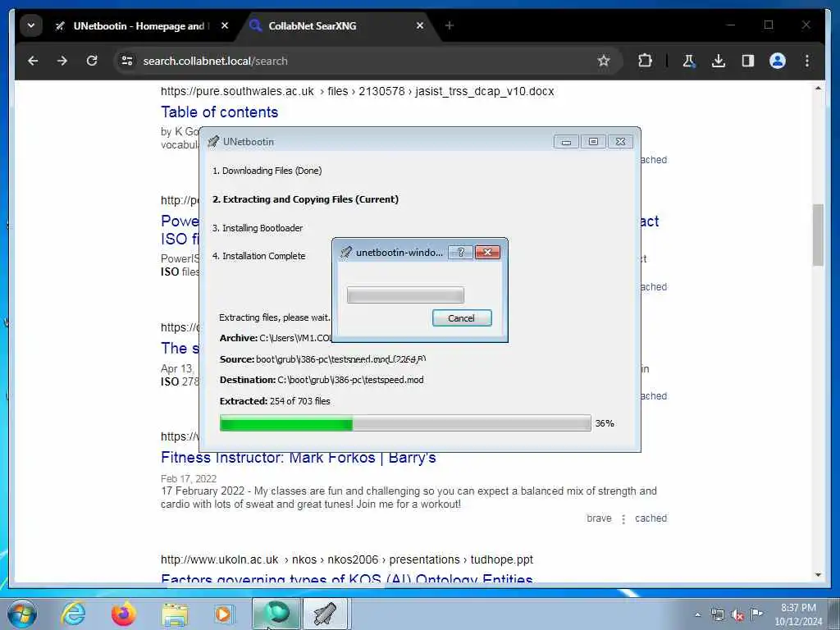Click '4. Installation Complete' step
Screen dimensions: 840x630
[258, 256]
